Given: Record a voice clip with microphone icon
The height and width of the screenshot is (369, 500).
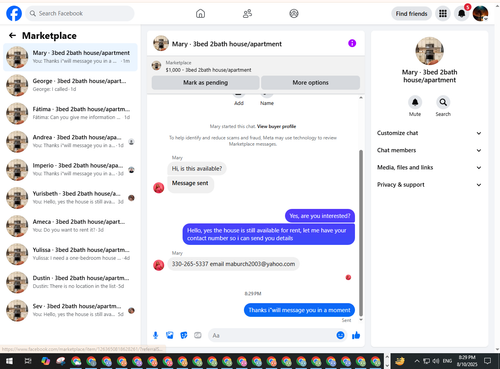Looking at the screenshot, I should (155, 335).
